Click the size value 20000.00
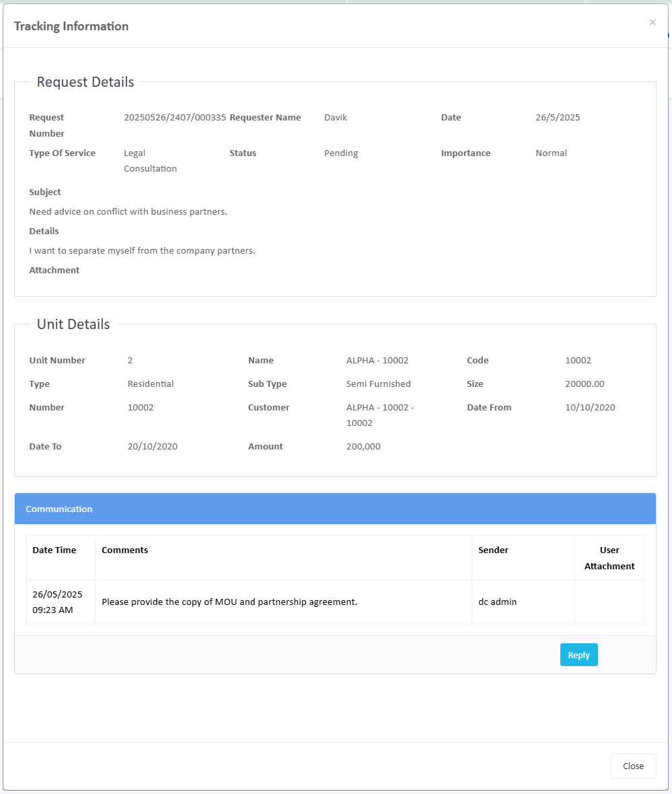 pyautogui.click(x=585, y=384)
